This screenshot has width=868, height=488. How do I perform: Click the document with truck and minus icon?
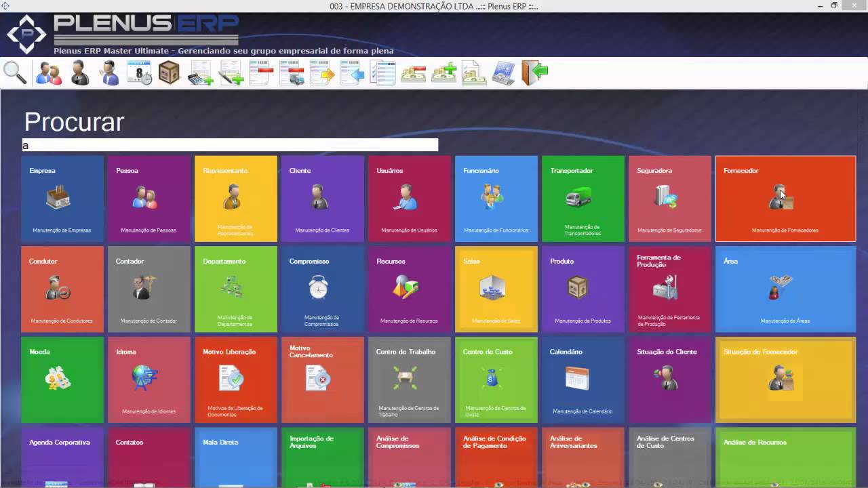(292, 73)
